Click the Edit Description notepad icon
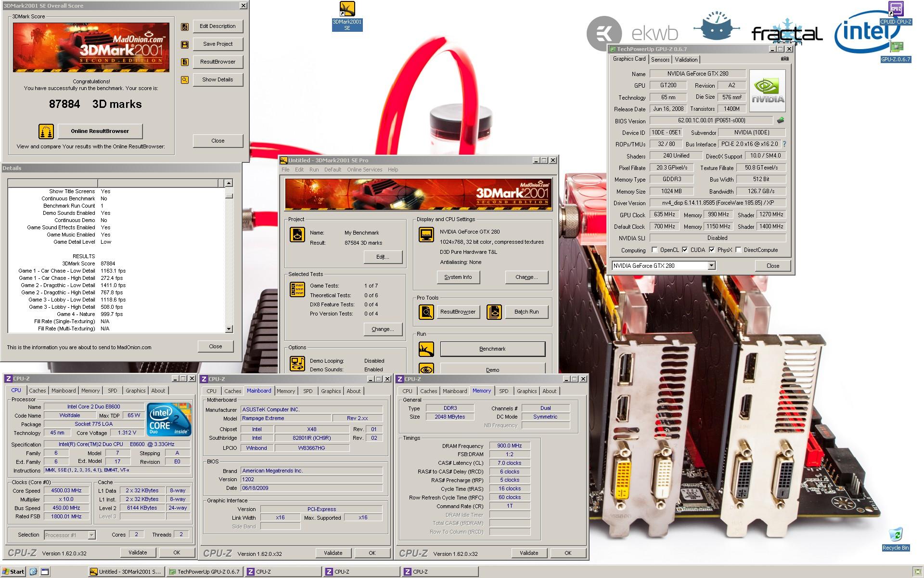 tap(185, 26)
